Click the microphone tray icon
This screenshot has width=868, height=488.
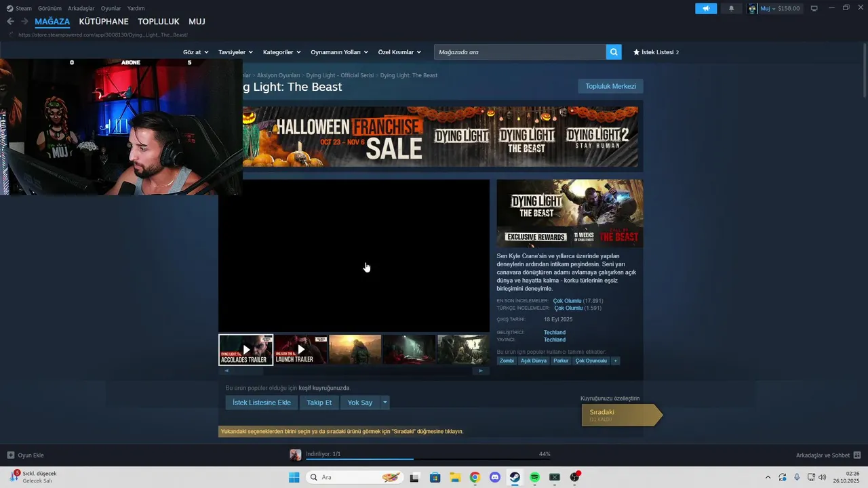(797, 477)
